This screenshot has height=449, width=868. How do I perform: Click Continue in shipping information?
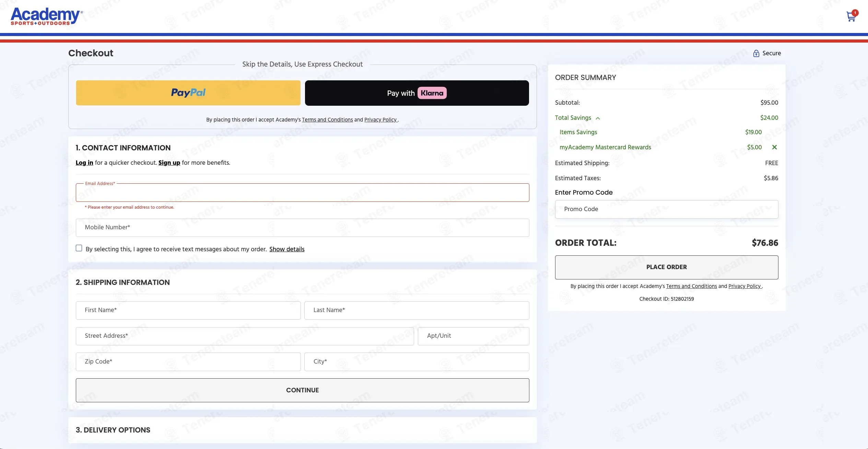click(x=303, y=390)
